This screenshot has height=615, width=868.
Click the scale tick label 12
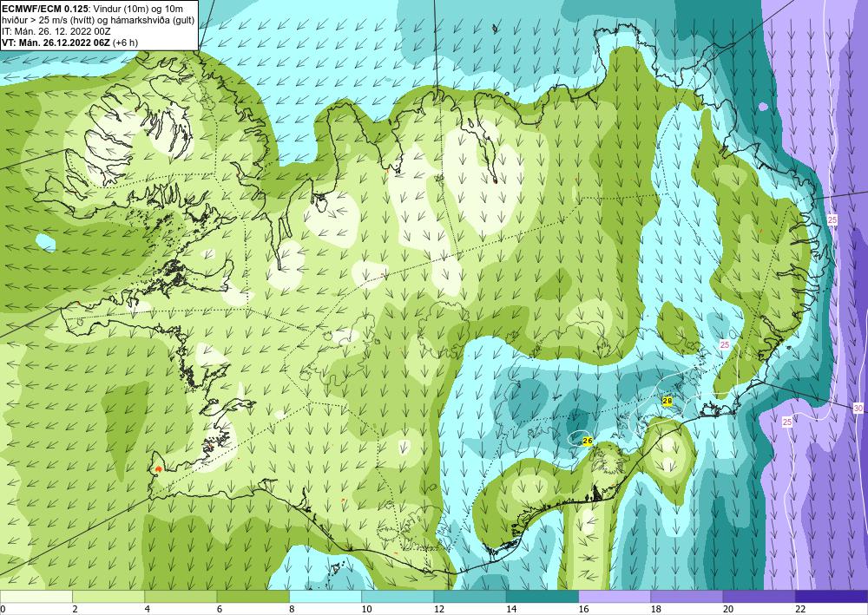pyautogui.click(x=439, y=609)
